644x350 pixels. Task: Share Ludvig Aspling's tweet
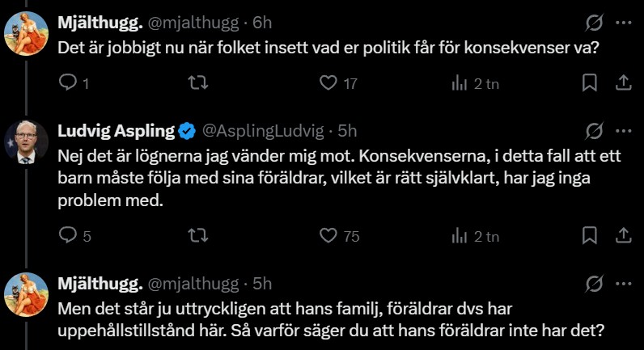pos(624,236)
